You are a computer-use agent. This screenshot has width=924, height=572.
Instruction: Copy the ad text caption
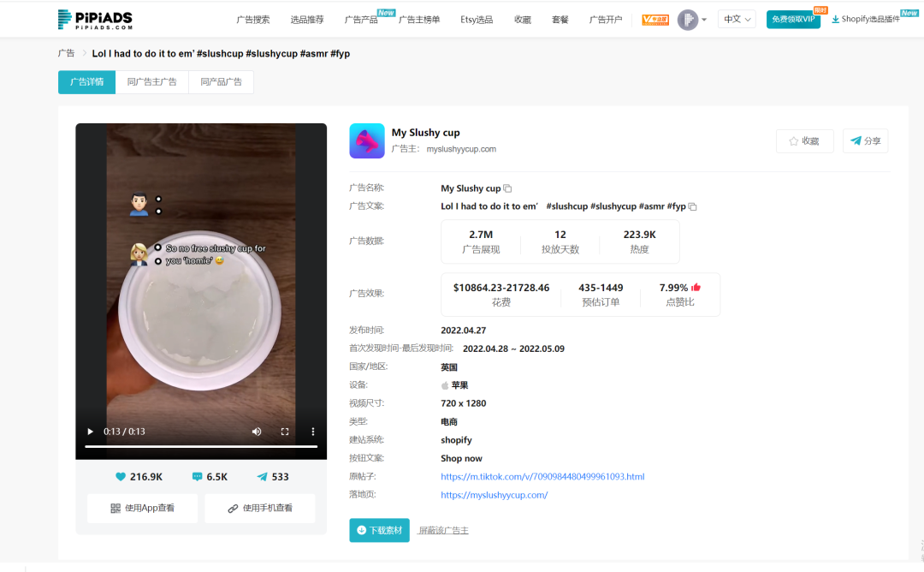click(x=692, y=206)
